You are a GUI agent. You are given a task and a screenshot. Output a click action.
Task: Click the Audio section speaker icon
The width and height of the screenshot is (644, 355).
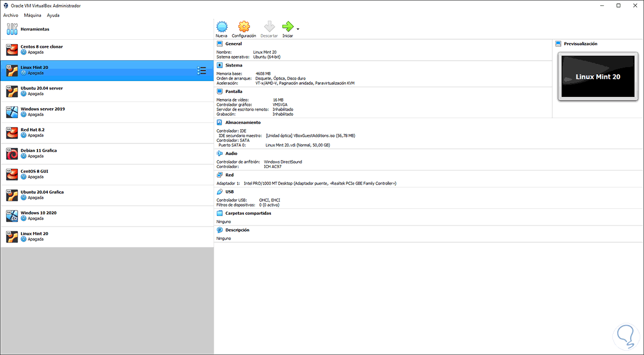click(x=219, y=153)
